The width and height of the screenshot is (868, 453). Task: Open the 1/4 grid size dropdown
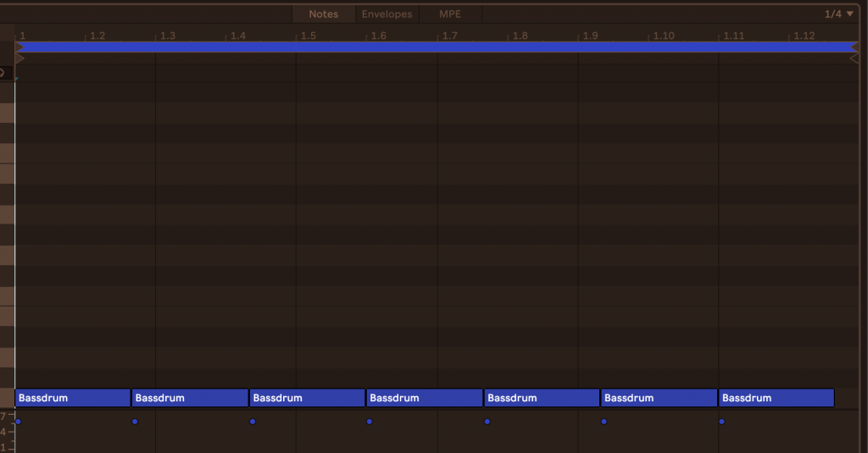[x=838, y=14]
